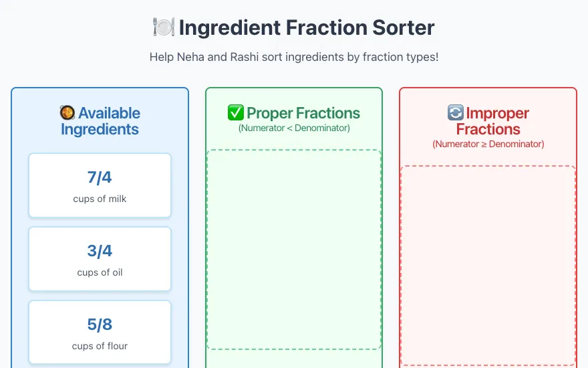The height and width of the screenshot is (368, 588).
Task: Click the 5/8 fraction number
Action: point(100,325)
